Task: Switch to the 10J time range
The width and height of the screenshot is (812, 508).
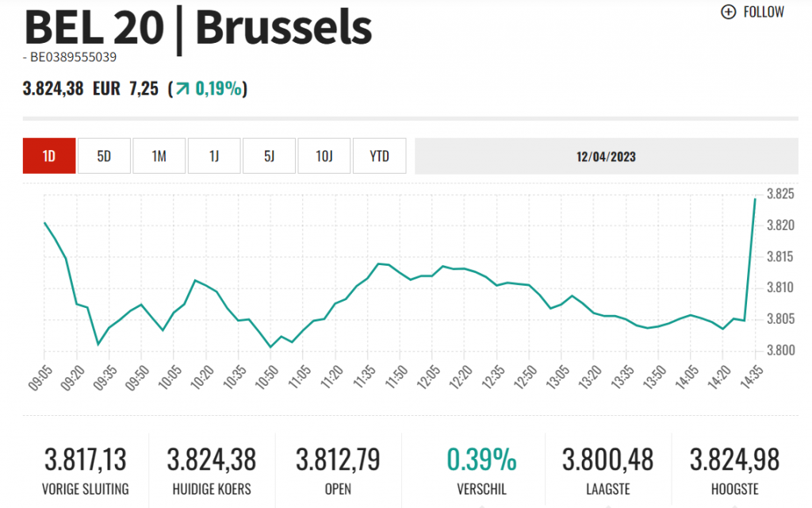Action: coord(324,156)
